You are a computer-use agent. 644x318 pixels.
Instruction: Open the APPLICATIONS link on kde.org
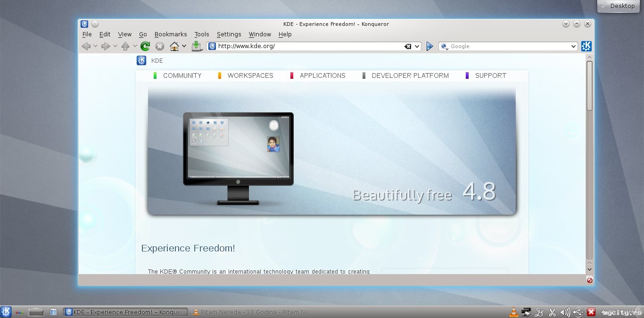pyautogui.click(x=322, y=75)
